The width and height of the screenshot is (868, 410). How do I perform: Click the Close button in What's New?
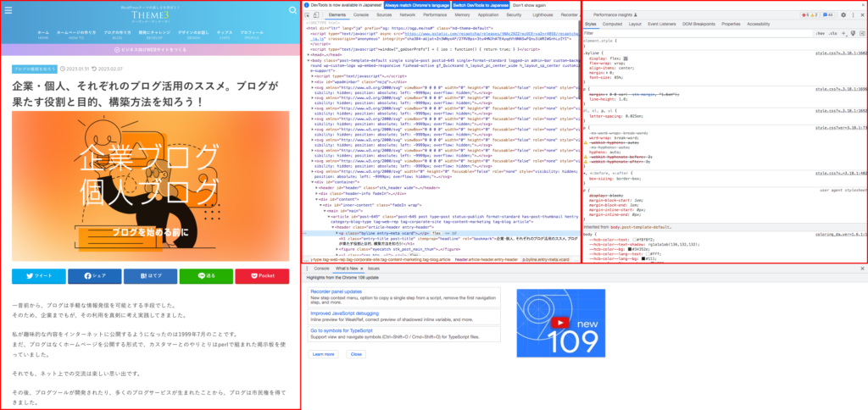(x=356, y=354)
